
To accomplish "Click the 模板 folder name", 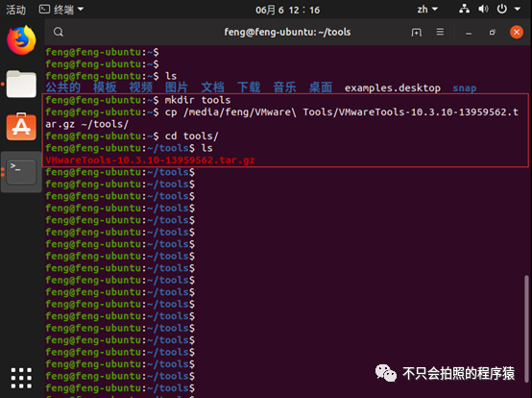I will click(105, 87).
